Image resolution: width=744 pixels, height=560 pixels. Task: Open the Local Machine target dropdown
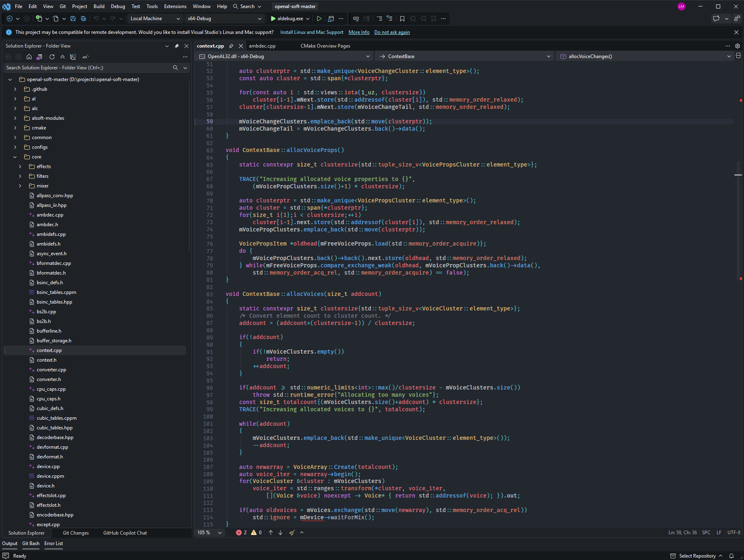(x=155, y=19)
